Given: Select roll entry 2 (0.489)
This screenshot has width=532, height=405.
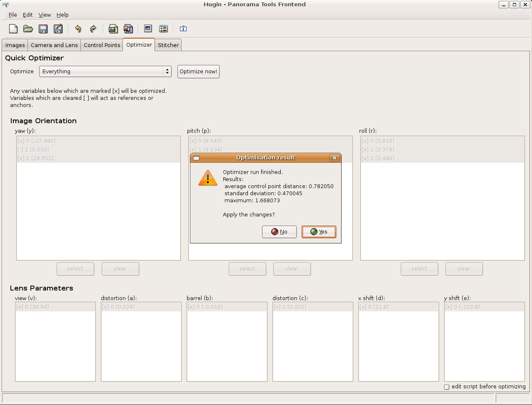Looking at the screenshot, I should (x=442, y=158).
